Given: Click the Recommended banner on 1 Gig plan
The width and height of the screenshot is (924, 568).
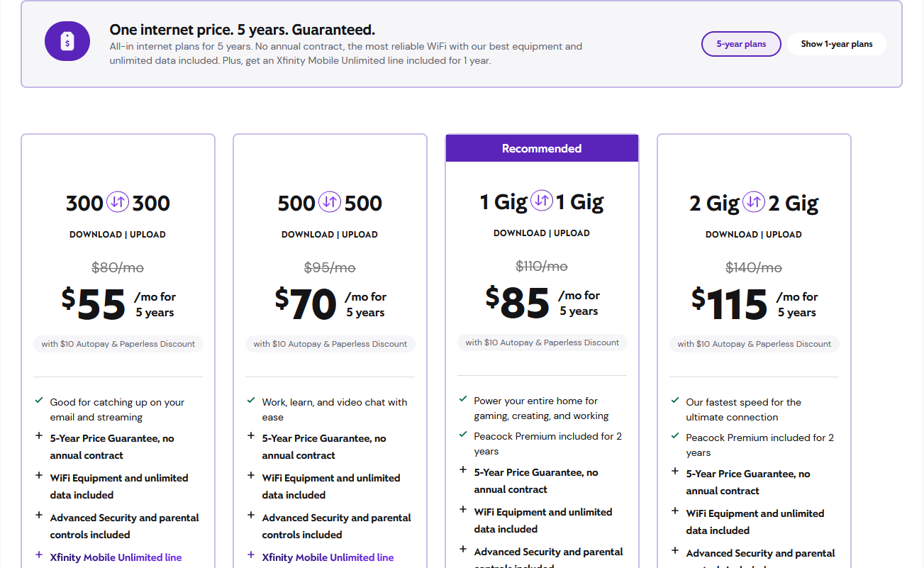Looking at the screenshot, I should [542, 148].
